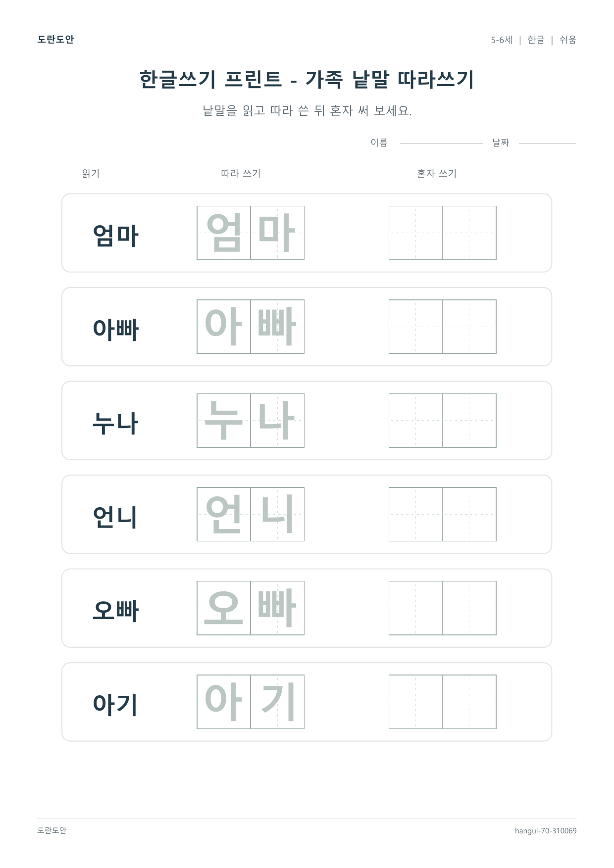Click the traced 니 character box

pos(277,514)
